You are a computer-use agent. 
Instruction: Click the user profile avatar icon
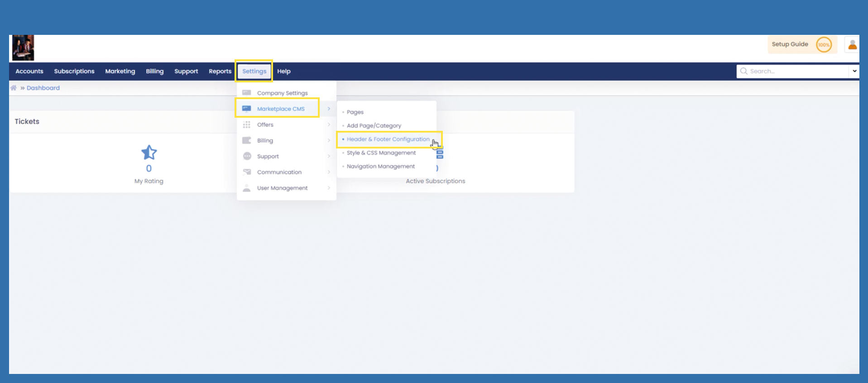click(852, 44)
